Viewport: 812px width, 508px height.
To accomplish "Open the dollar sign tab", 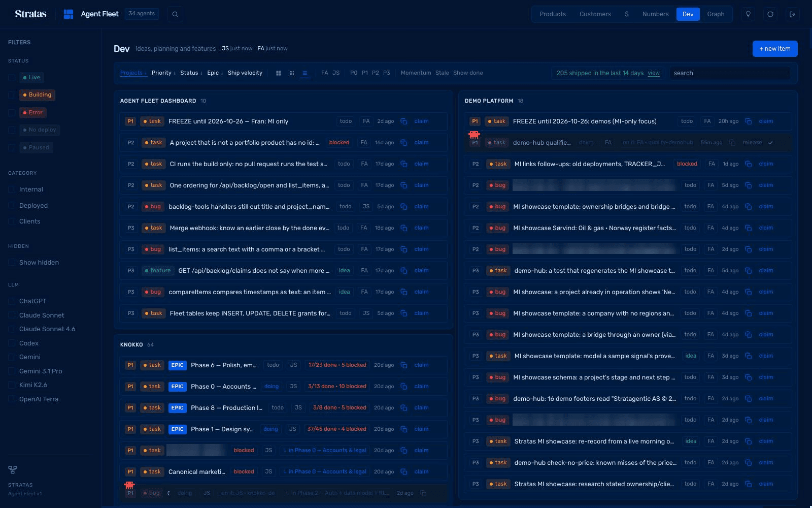I will [627, 14].
